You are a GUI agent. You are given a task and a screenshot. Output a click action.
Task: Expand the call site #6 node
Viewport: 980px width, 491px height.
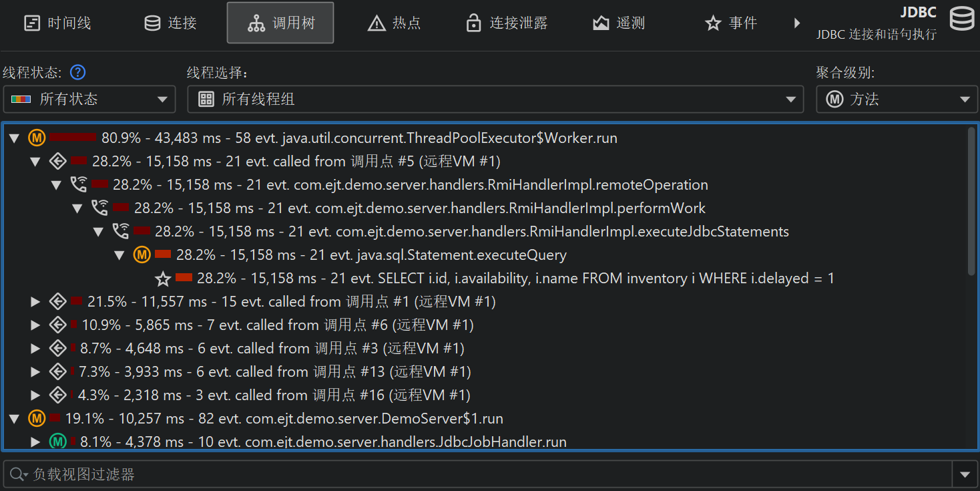pyautogui.click(x=36, y=325)
